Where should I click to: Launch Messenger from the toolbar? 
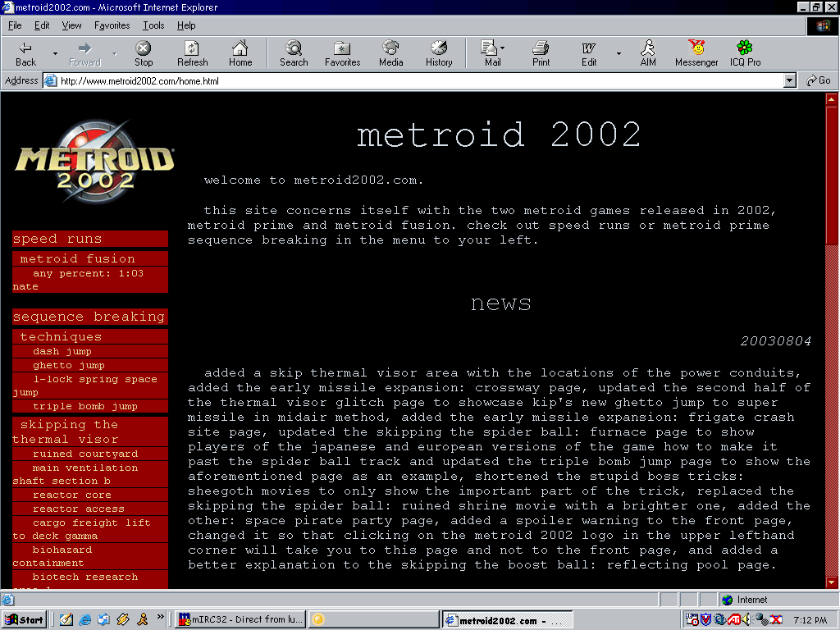point(696,53)
